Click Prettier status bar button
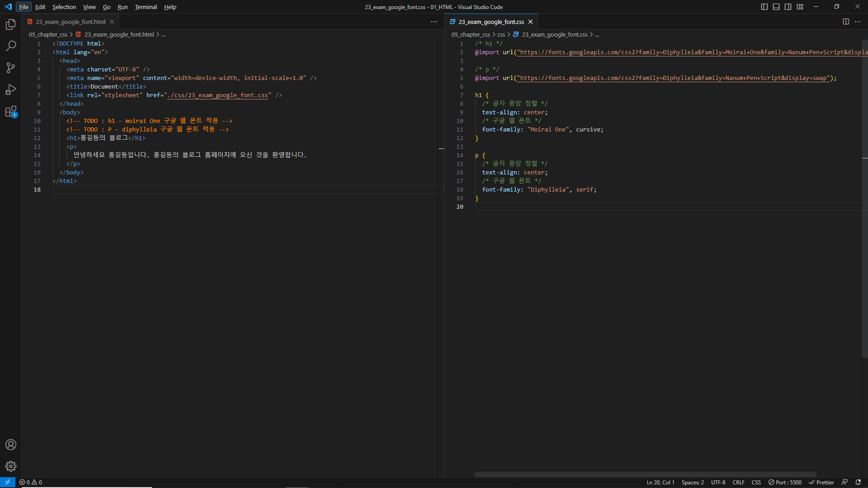This screenshot has width=868, height=488. (x=821, y=482)
